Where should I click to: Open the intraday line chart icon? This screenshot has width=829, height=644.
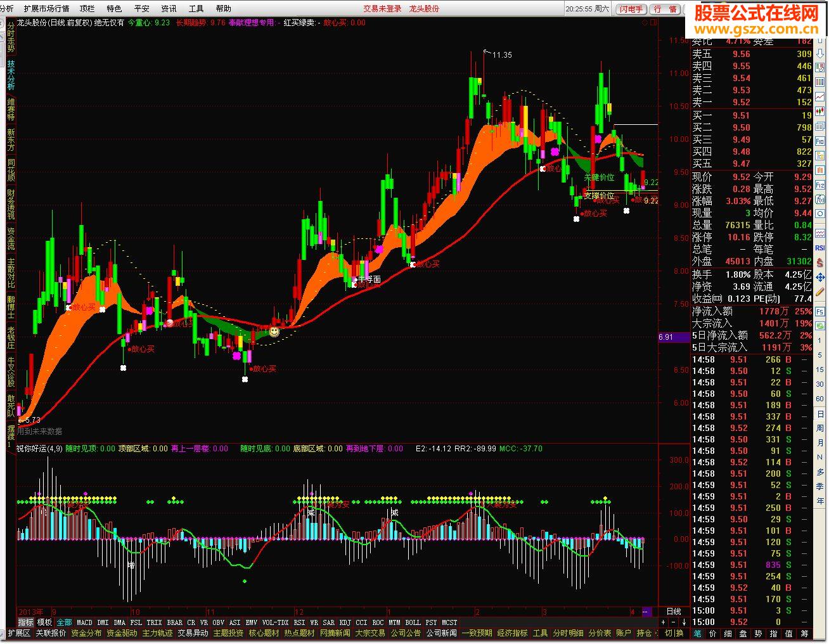click(820, 96)
